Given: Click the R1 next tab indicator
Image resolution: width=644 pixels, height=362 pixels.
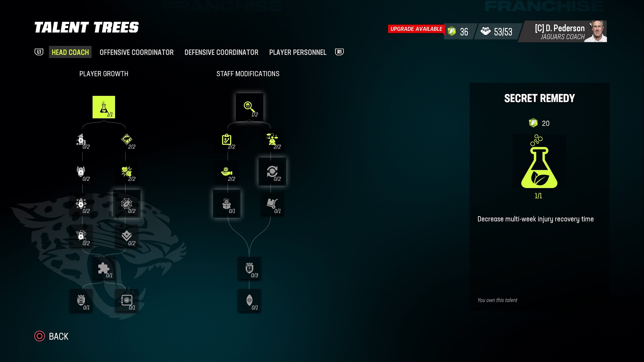Looking at the screenshot, I should [339, 52].
